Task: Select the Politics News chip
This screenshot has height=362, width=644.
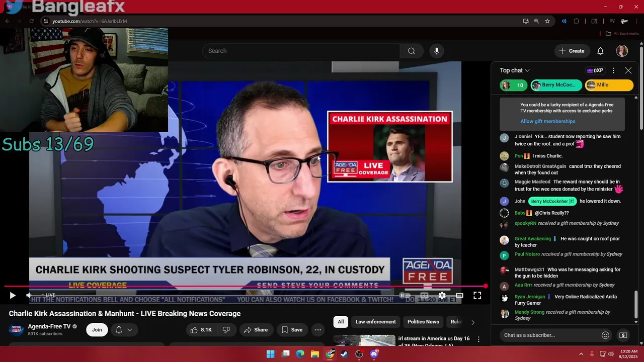Action: (423, 322)
